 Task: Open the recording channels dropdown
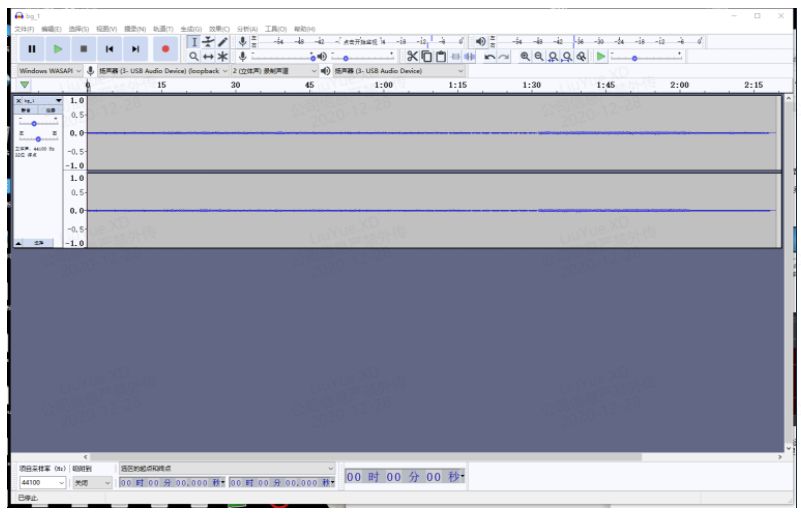point(274,71)
